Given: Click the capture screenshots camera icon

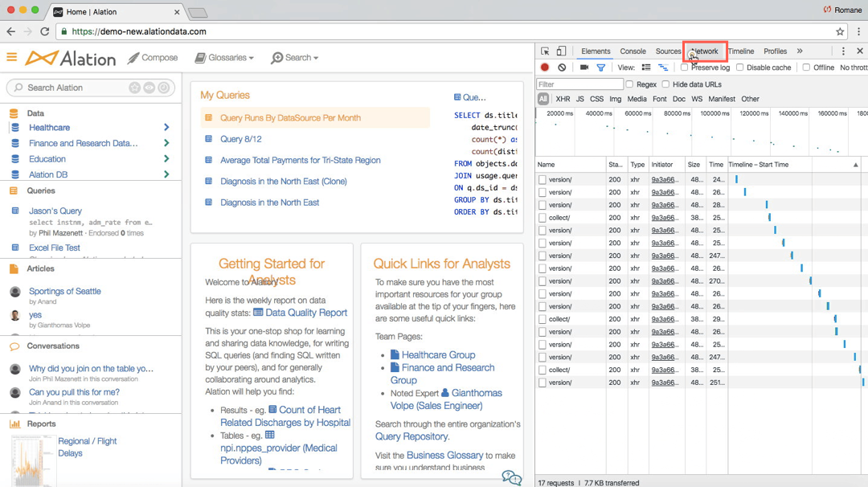Looking at the screenshot, I should pos(584,67).
